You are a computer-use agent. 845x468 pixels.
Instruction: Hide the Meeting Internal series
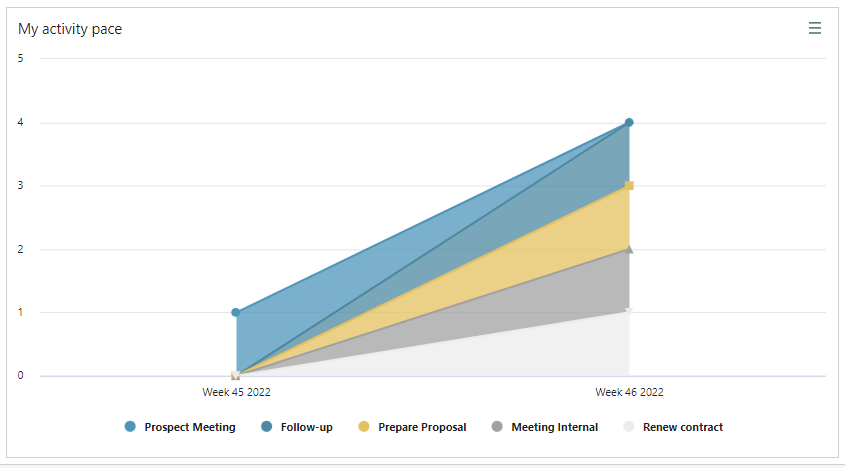545,427
